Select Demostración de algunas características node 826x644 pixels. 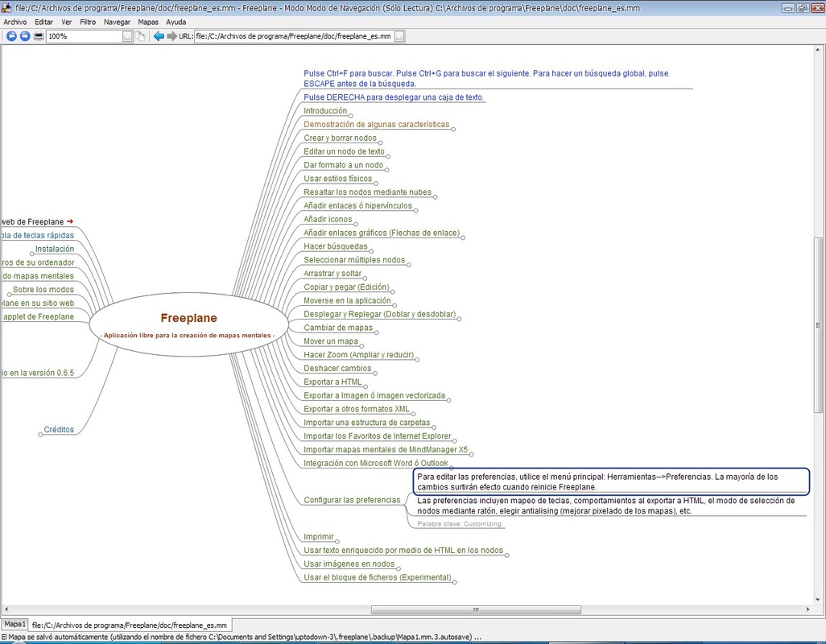tap(376, 124)
